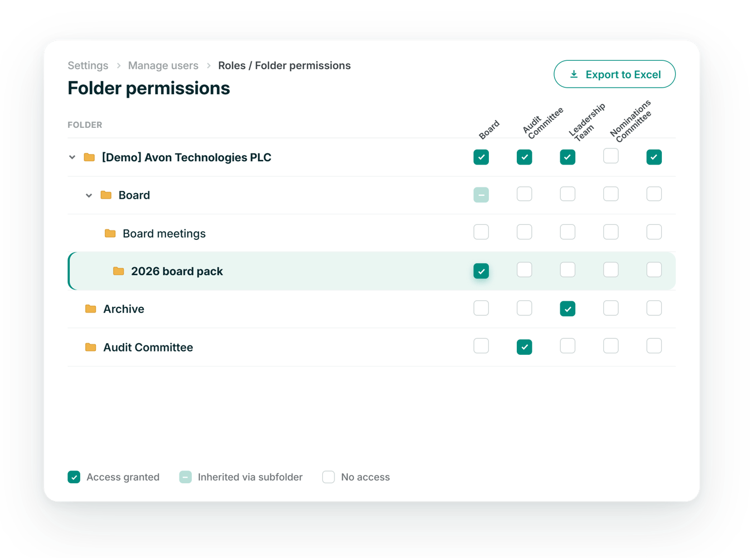Viewport: 756px width, 558px height.
Task: Check Board role for Board meetings folder
Action: click(481, 232)
